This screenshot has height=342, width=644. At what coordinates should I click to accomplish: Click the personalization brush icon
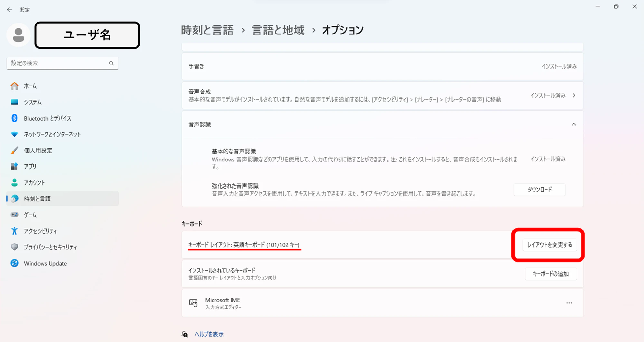coord(14,151)
